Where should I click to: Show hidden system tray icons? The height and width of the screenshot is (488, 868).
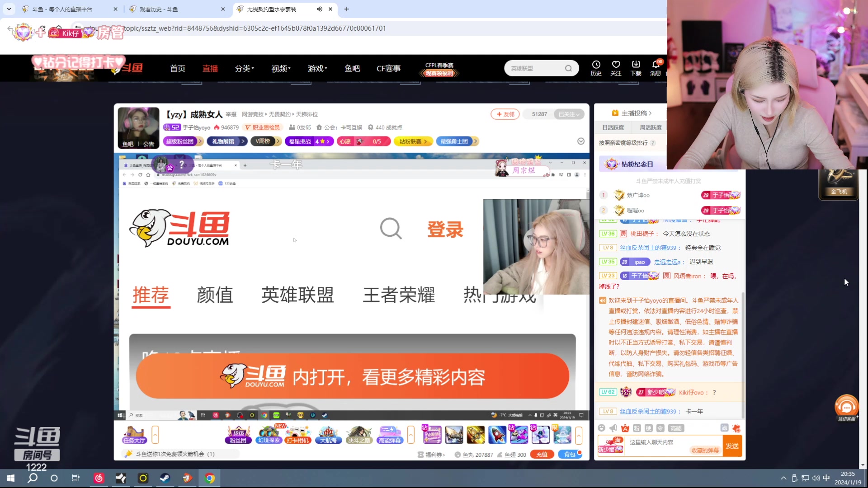[x=783, y=478]
